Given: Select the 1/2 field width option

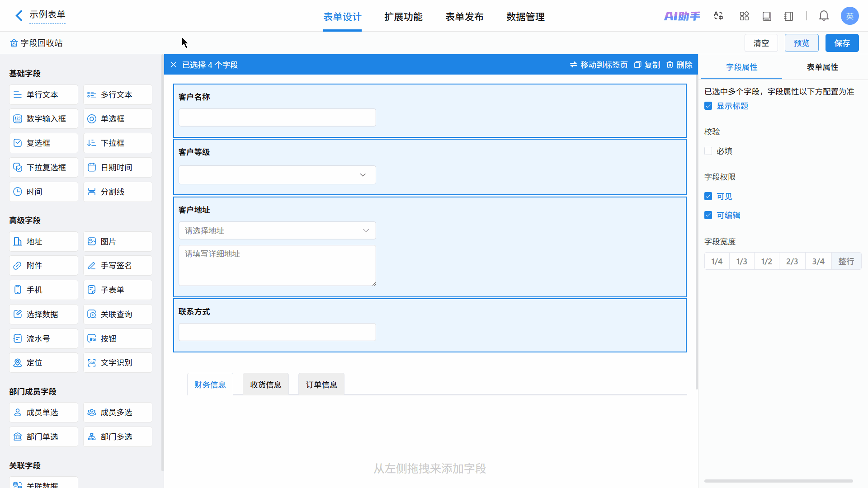Looking at the screenshot, I should [x=766, y=261].
